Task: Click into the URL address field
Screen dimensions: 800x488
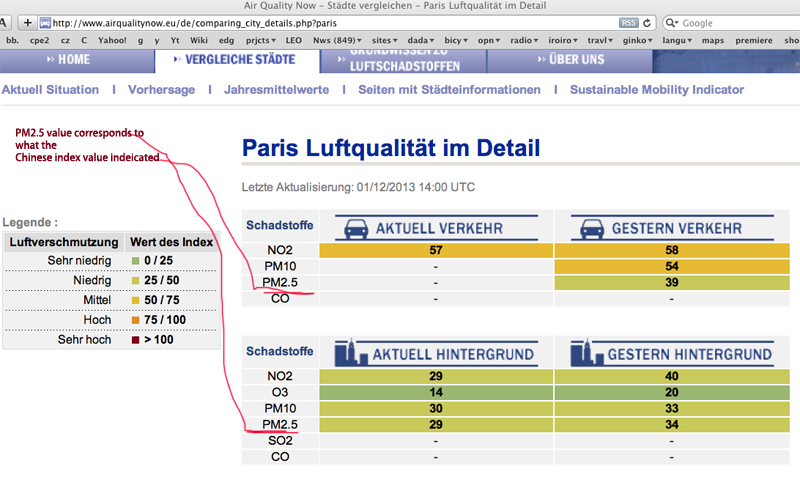Action: tap(330, 22)
